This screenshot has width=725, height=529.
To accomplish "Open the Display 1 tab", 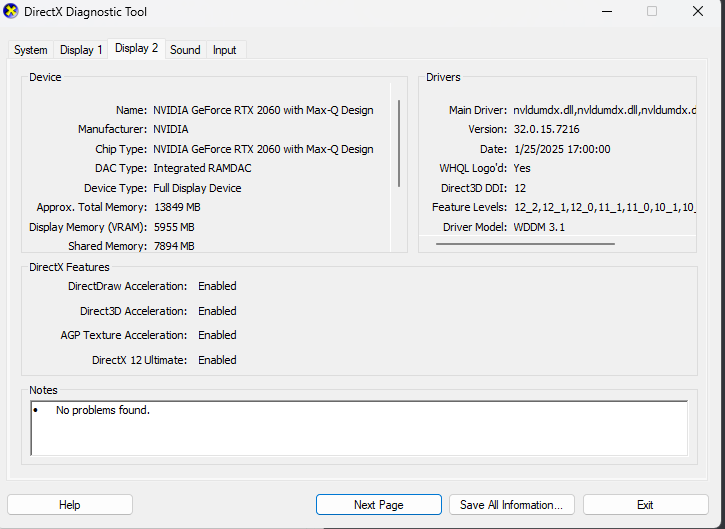I will [80, 50].
